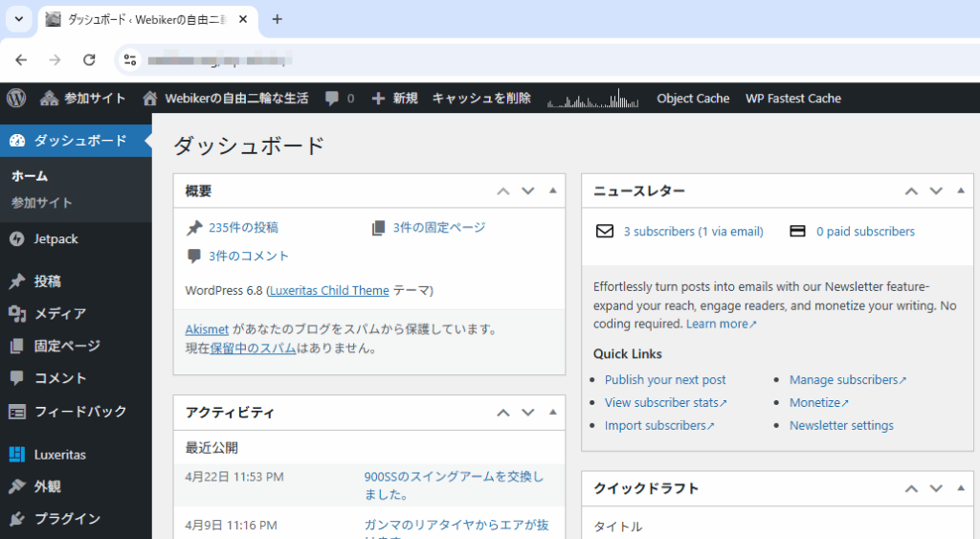This screenshot has height=539, width=980.
Task: Open 3 subscribers (1 via email) link
Action: pyautogui.click(x=693, y=232)
